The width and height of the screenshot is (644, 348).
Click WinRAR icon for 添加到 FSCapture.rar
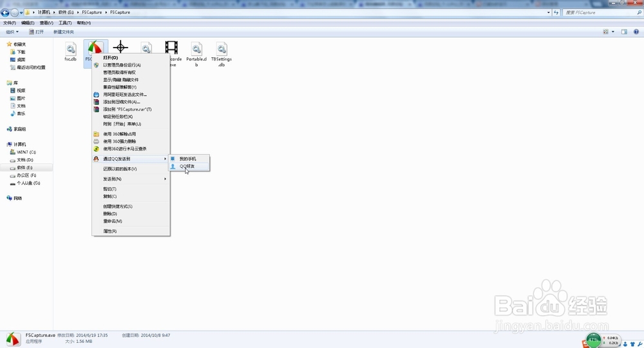point(96,109)
